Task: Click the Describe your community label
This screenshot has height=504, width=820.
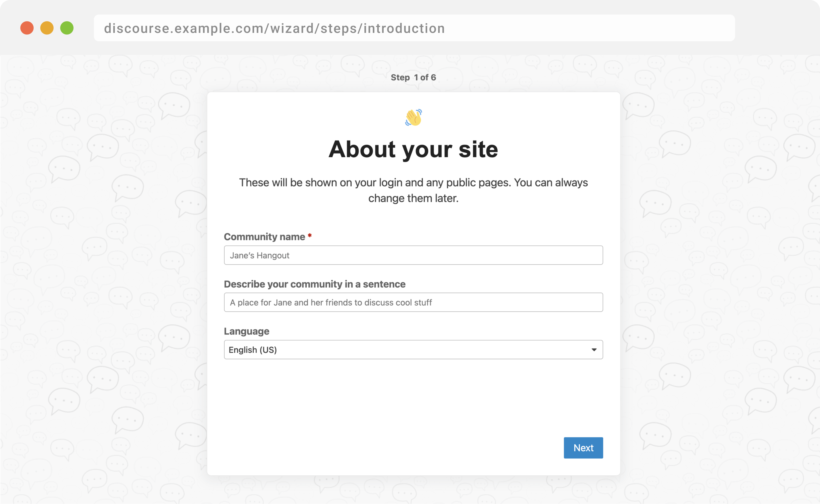Action: pyautogui.click(x=315, y=284)
